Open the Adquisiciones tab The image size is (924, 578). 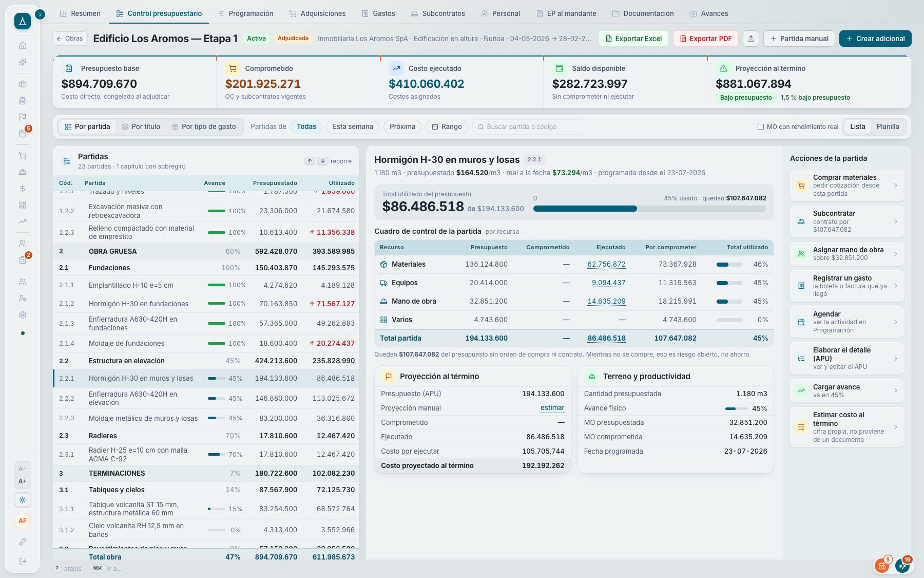(x=317, y=14)
